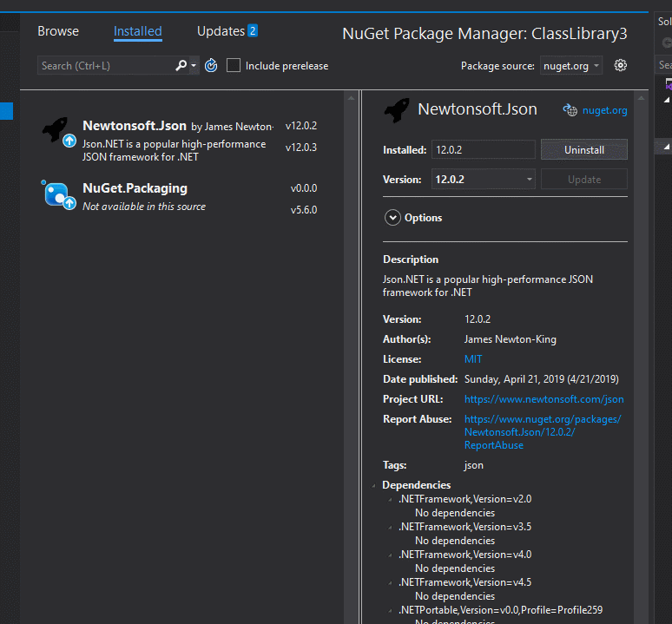Collapse the Dependencies tree node

(373, 485)
